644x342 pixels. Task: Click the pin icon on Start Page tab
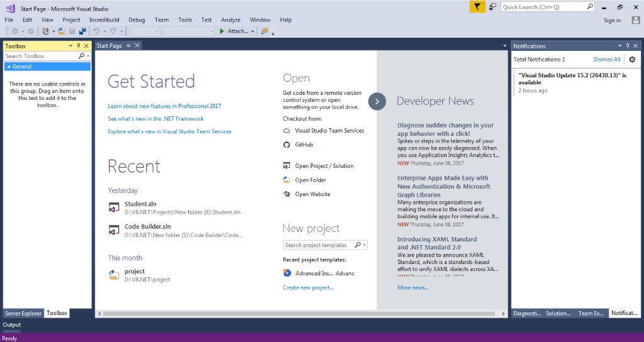(x=128, y=45)
